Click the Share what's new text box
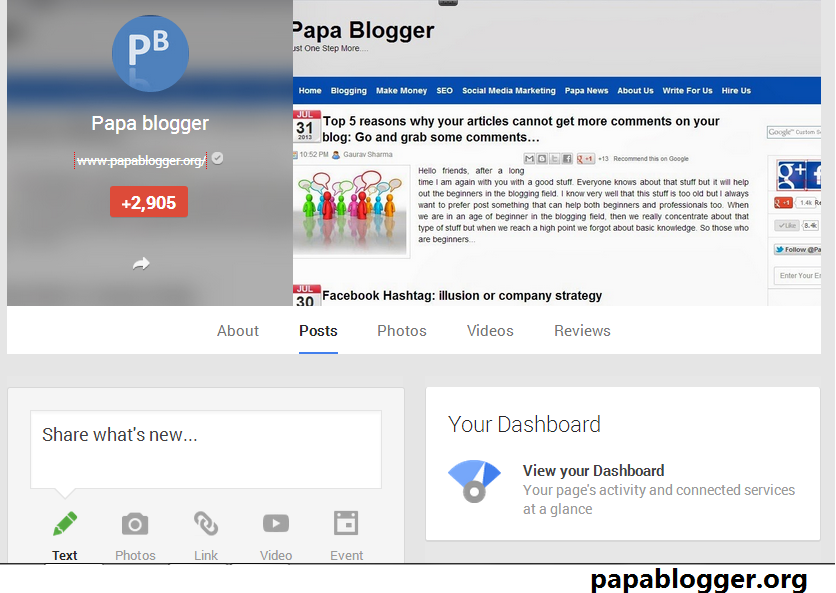Screen dimensions: 836x593 tap(206, 450)
